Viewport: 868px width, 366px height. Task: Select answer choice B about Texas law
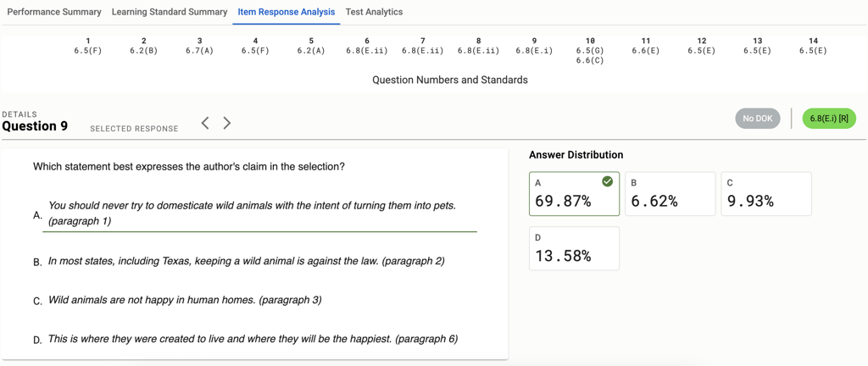click(246, 261)
